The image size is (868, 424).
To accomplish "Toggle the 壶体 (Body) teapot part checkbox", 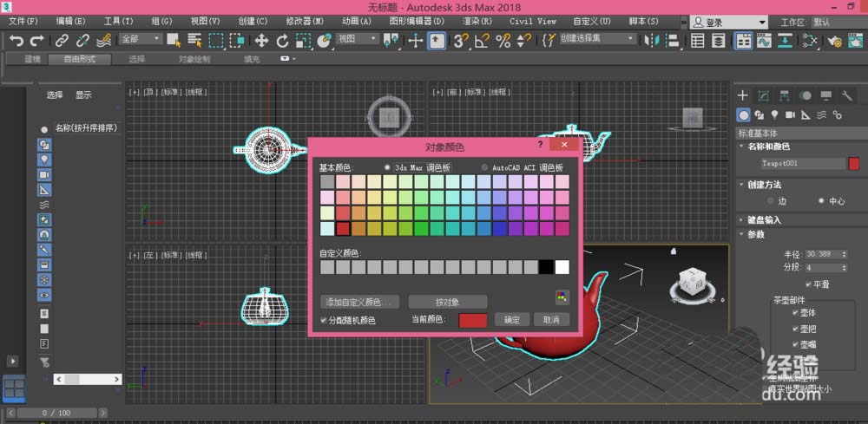I will pyautogui.click(x=795, y=312).
